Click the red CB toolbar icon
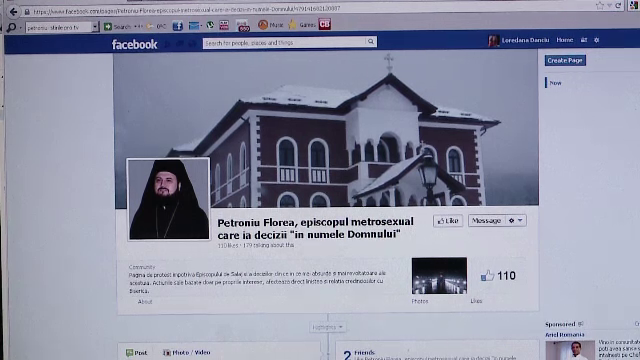This screenshot has width=640, height=360. click(324, 24)
